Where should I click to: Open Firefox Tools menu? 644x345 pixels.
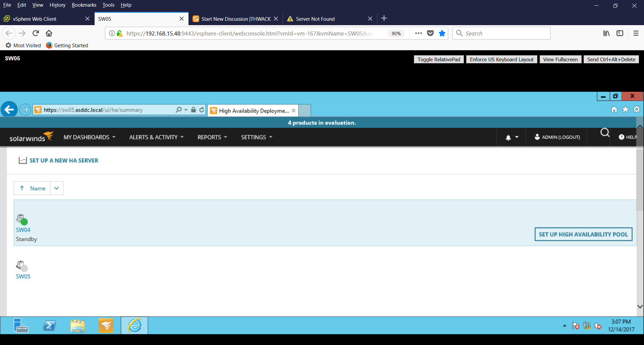tap(108, 5)
